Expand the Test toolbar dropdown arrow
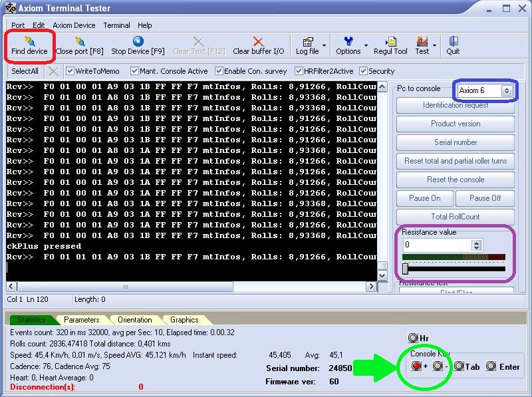This screenshot has height=397, width=532. tap(434, 46)
